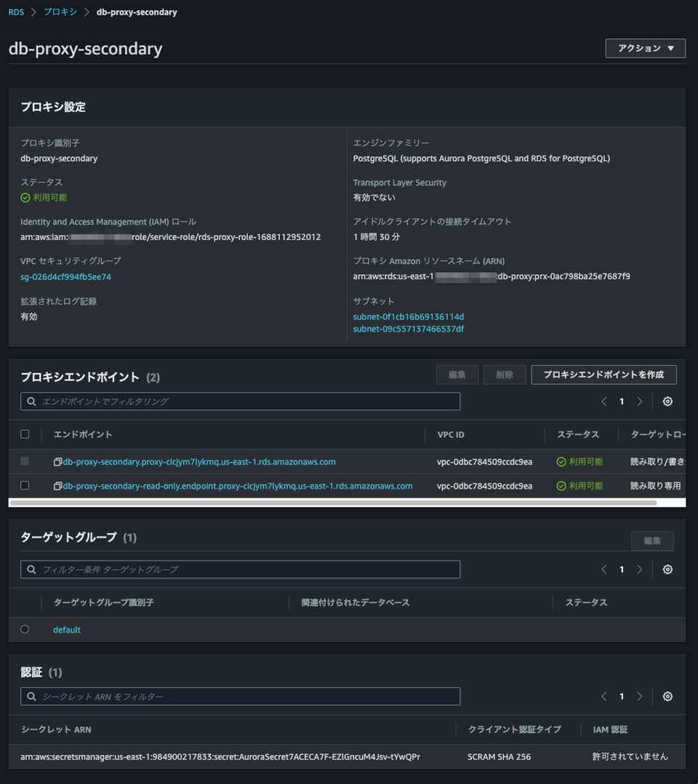Click 編集 button in ターゲットグループ section
This screenshot has width=698, height=784.
pyautogui.click(x=651, y=541)
